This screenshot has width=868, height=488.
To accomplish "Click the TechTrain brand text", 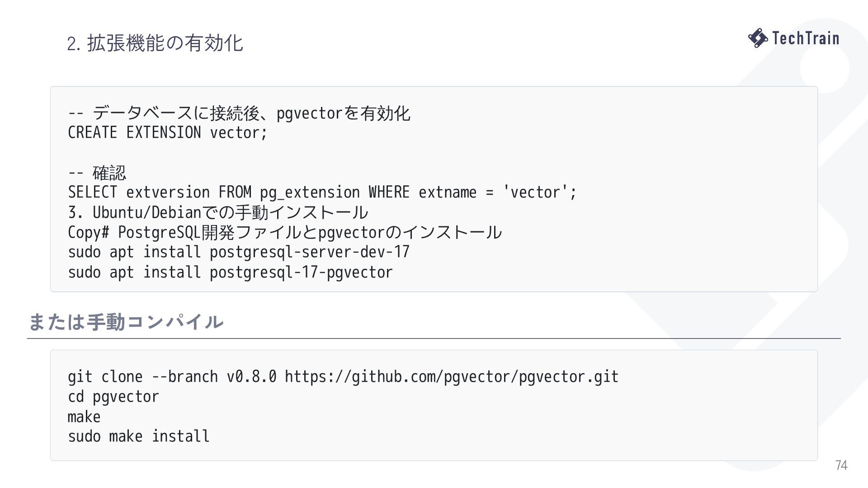I will (x=806, y=38).
